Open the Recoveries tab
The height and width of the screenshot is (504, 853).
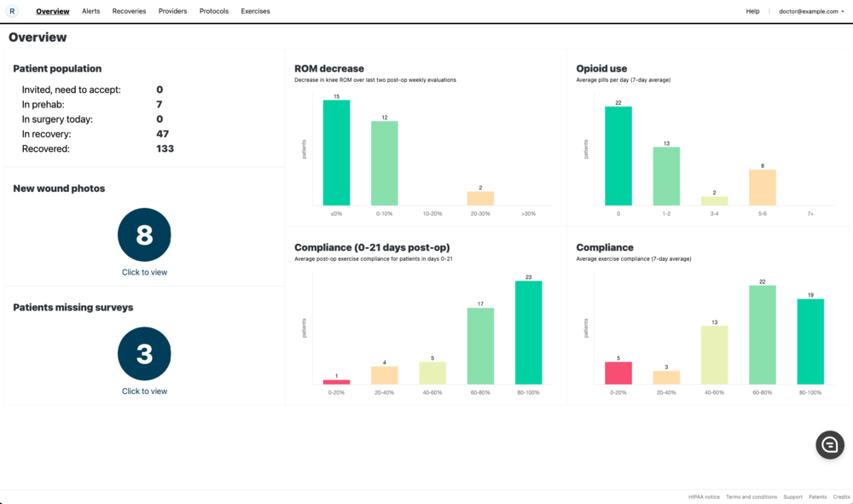click(129, 11)
